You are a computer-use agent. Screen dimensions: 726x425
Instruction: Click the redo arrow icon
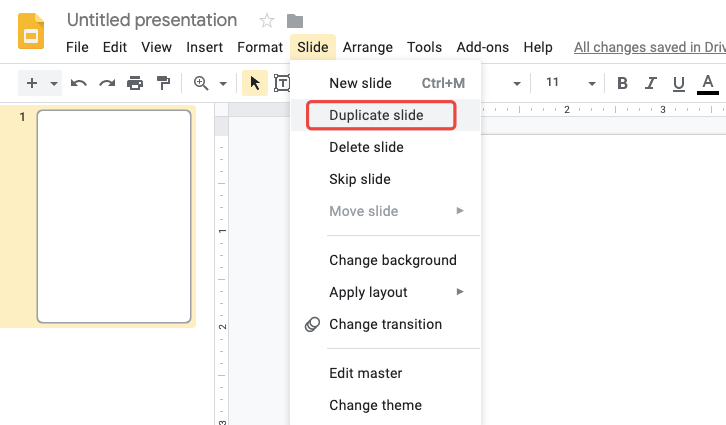pos(107,83)
